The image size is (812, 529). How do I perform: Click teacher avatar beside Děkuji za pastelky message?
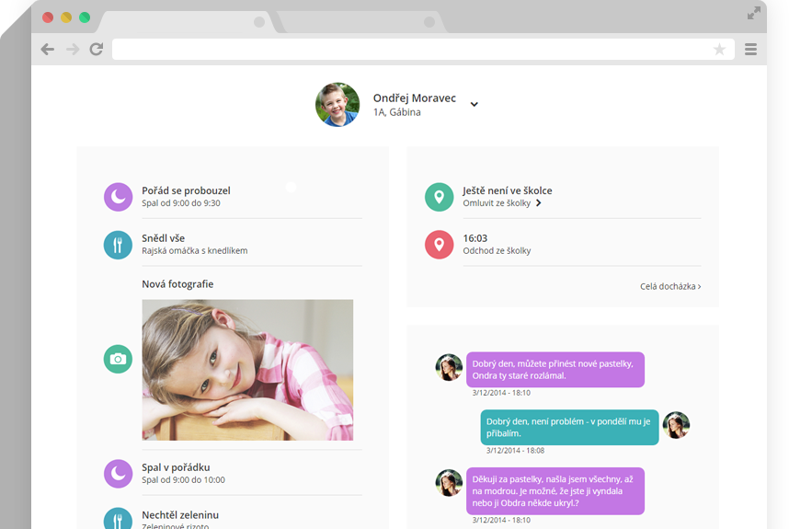(x=449, y=483)
